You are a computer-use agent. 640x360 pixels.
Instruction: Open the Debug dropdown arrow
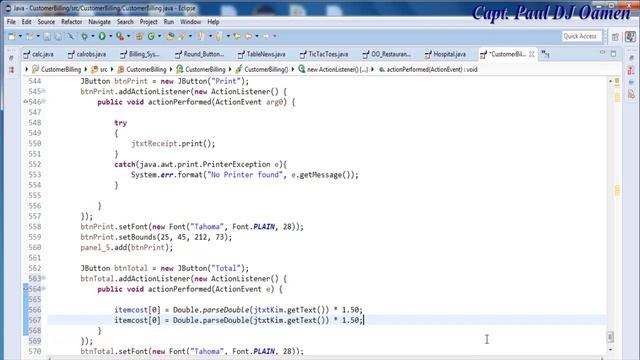pyautogui.click(x=93, y=36)
